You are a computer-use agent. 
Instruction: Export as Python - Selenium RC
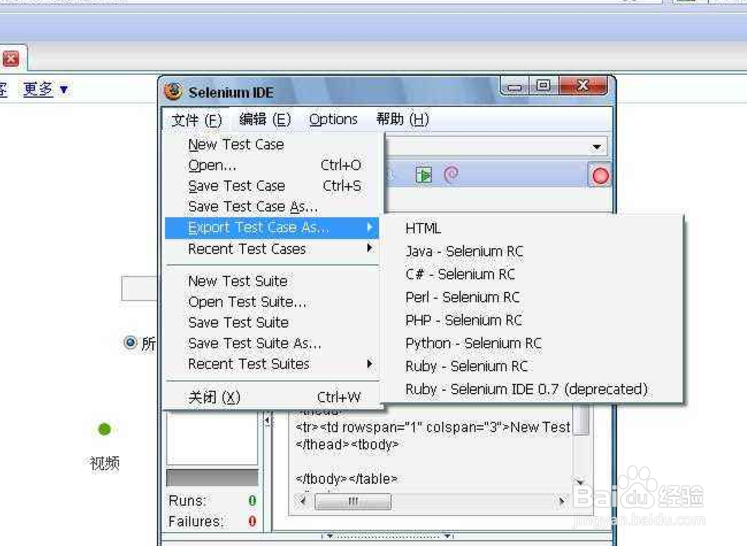pyautogui.click(x=534, y=343)
